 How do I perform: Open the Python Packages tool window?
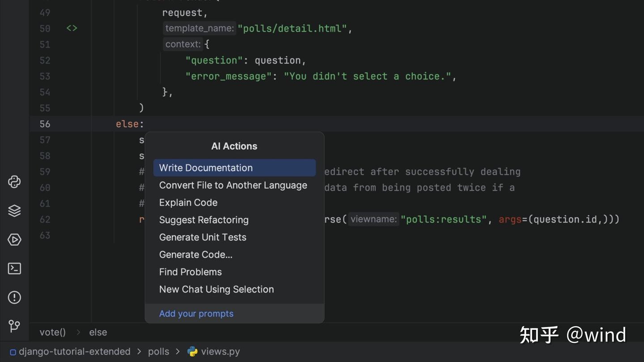pos(14,182)
